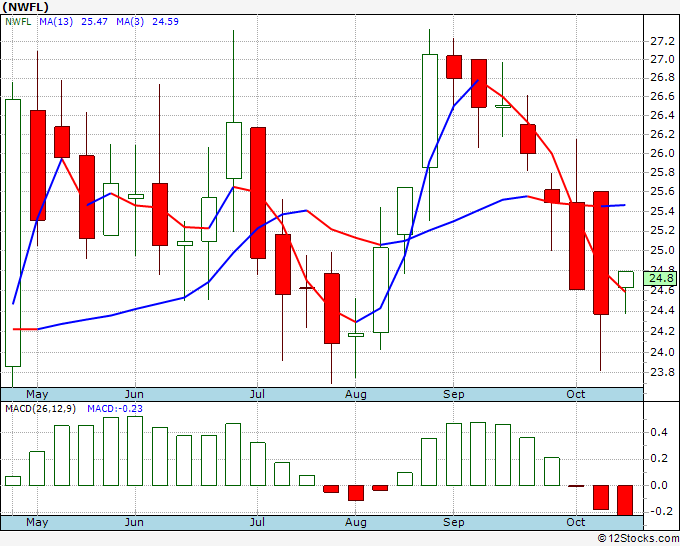Viewport: 680px width, 546px height.
Task: Click the MA(13) legend label
Action: click(56, 22)
